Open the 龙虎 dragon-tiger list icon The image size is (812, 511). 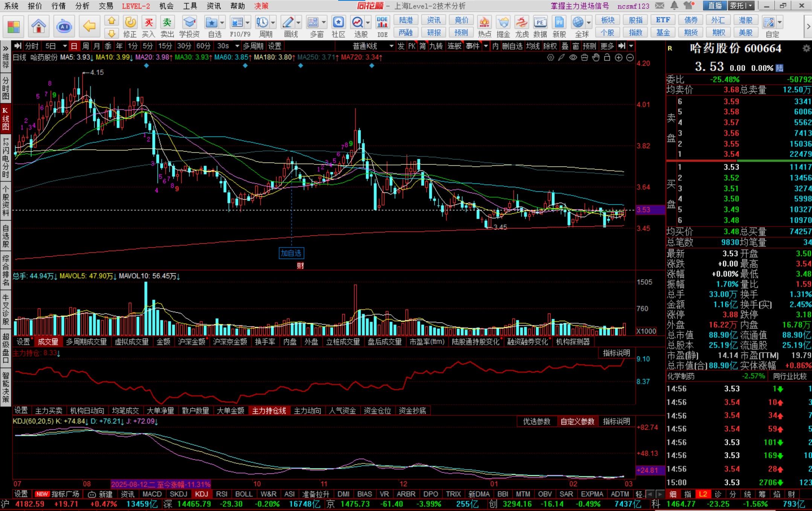pyautogui.click(x=522, y=23)
